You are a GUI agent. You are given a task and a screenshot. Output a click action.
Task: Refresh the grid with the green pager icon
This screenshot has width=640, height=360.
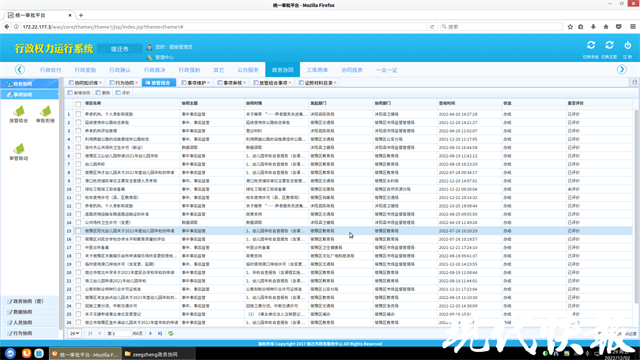click(171, 333)
